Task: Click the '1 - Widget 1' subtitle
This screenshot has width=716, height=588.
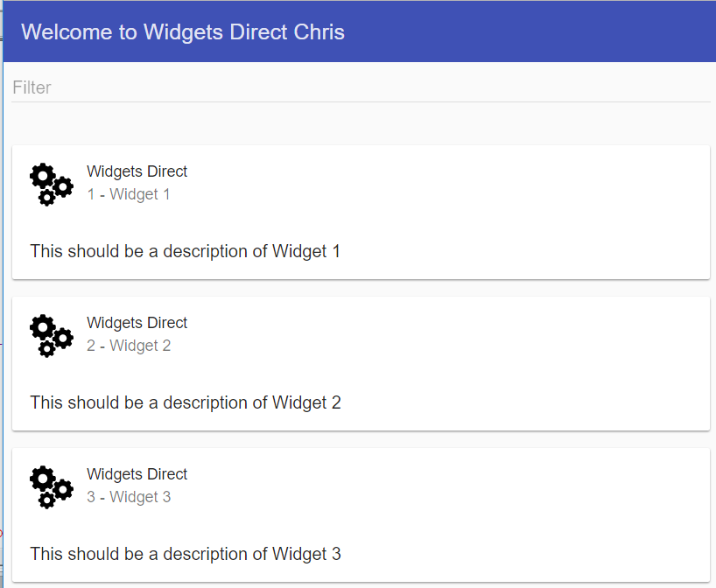Action: point(129,194)
